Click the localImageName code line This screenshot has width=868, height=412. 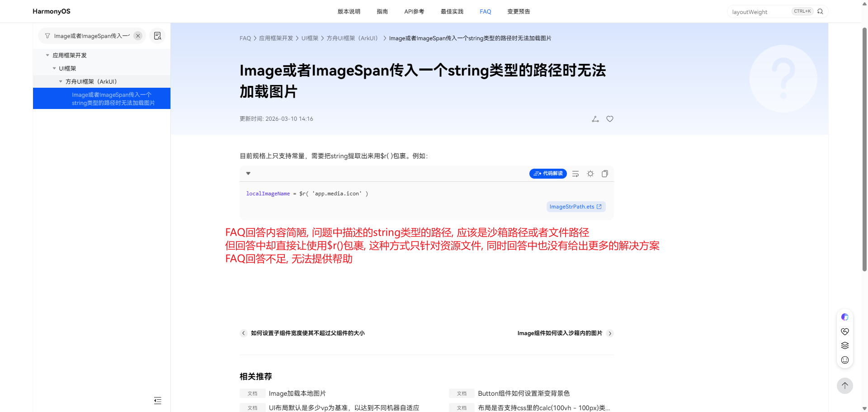pyautogui.click(x=307, y=194)
